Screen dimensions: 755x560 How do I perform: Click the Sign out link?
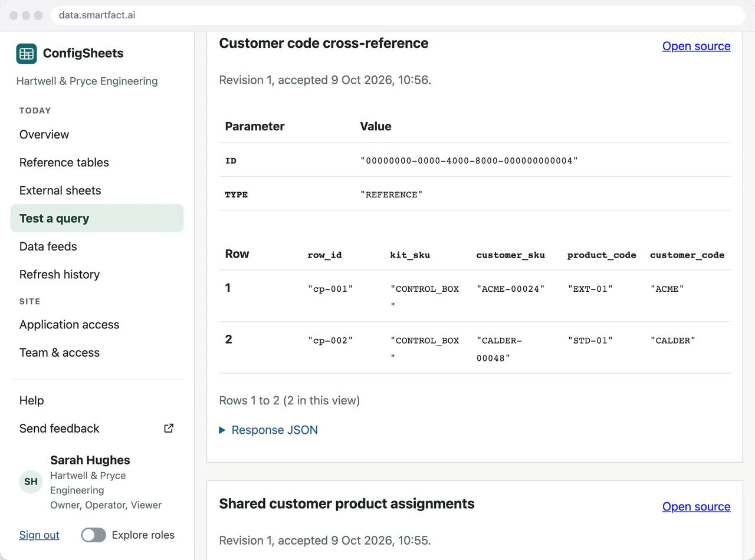[x=40, y=535]
